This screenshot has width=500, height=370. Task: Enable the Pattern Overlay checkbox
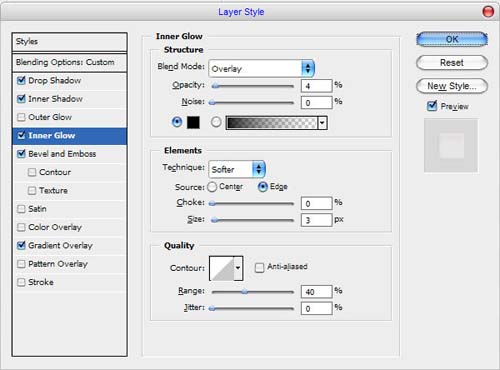coord(21,264)
